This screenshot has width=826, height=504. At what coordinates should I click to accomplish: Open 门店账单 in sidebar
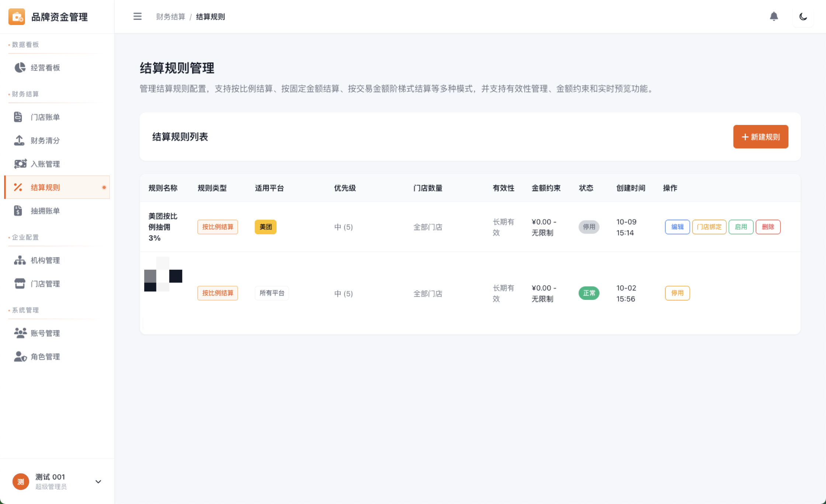click(45, 117)
